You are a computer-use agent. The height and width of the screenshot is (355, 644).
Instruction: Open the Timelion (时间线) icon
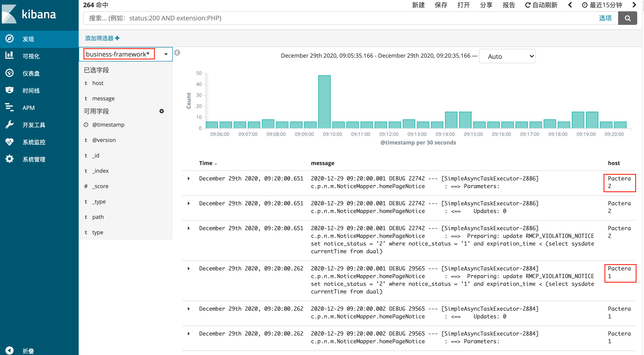(9, 90)
